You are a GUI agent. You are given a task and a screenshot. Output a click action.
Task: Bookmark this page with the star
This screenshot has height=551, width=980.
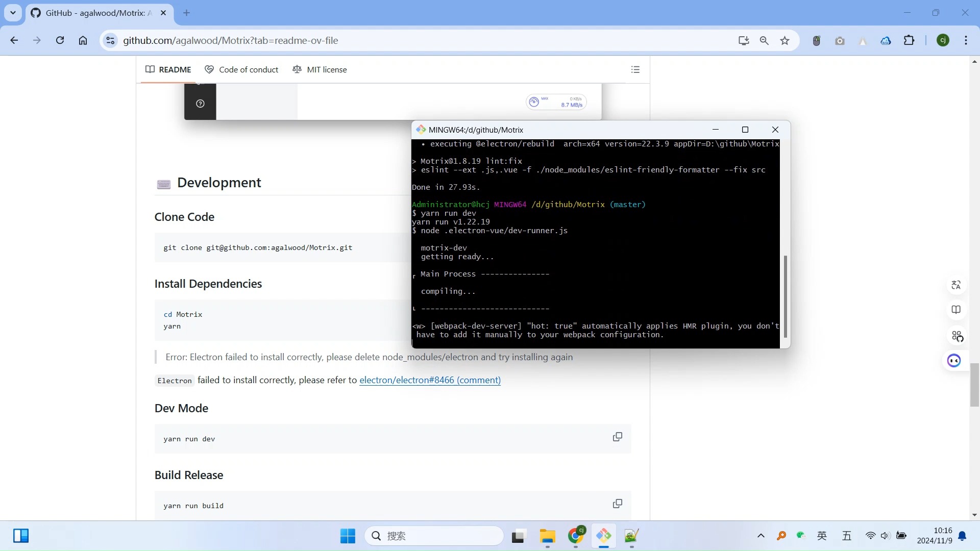pyautogui.click(x=785, y=40)
